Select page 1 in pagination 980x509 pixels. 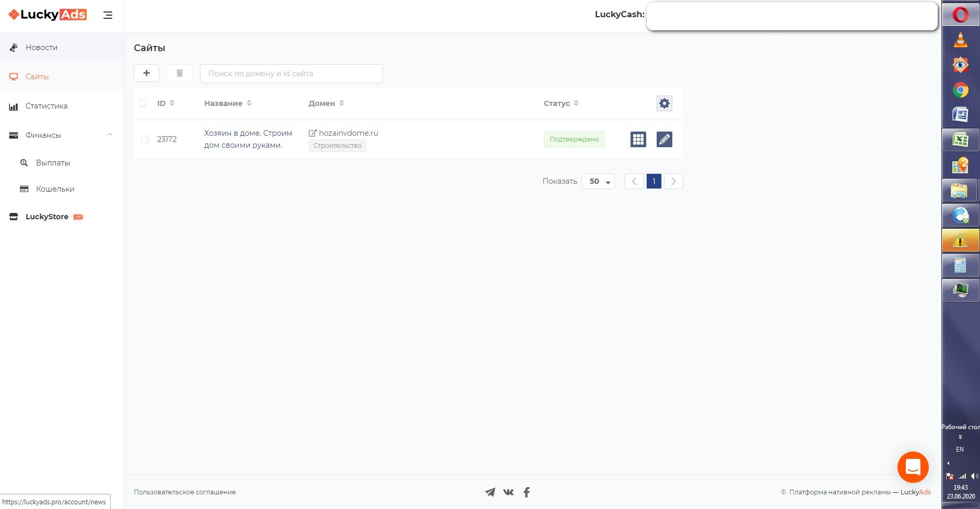[654, 181]
